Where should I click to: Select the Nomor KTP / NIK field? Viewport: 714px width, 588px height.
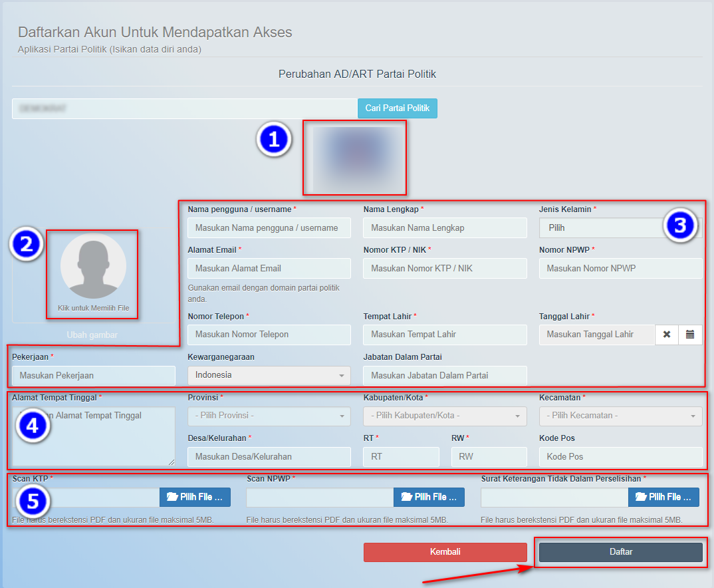(444, 269)
